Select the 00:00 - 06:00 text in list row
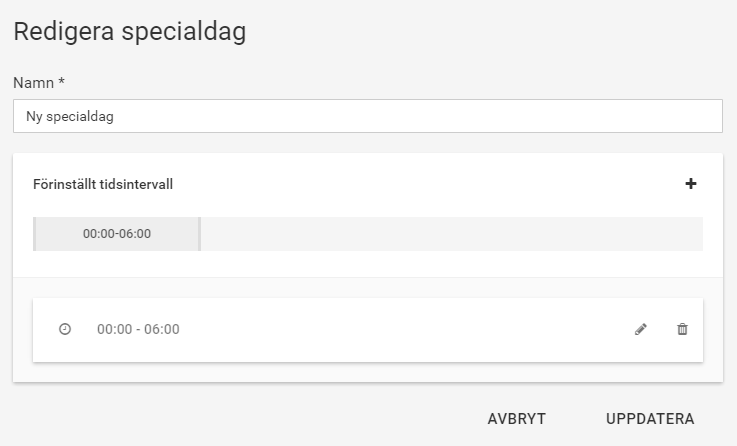This screenshot has height=446, width=737. [x=138, y=329]
